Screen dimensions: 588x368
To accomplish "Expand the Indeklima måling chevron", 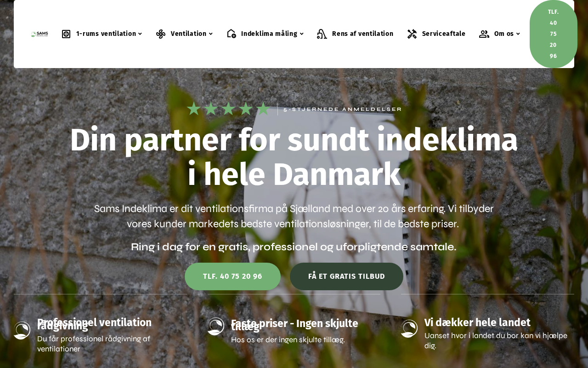I will (x=301, y=34).
